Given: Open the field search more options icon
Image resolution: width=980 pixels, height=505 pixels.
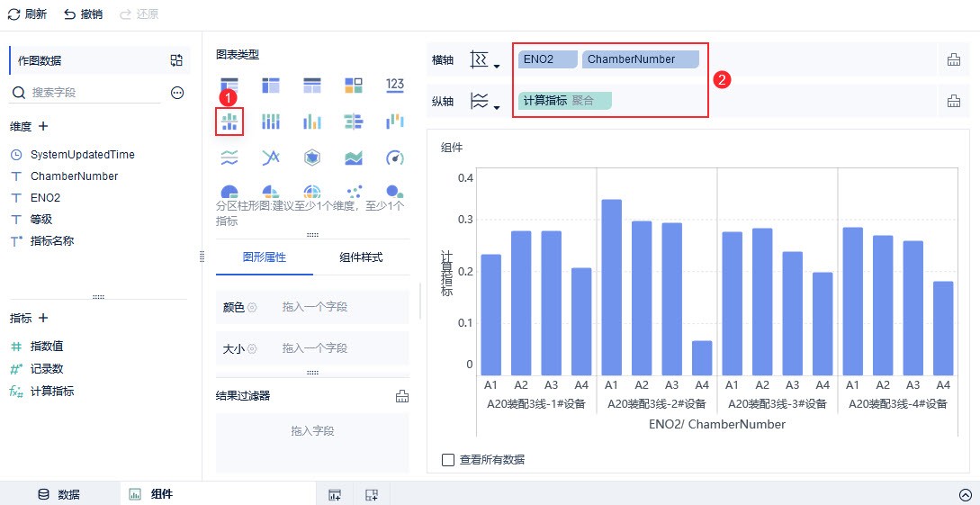Looking at the screenshot, I should point(177,93).
